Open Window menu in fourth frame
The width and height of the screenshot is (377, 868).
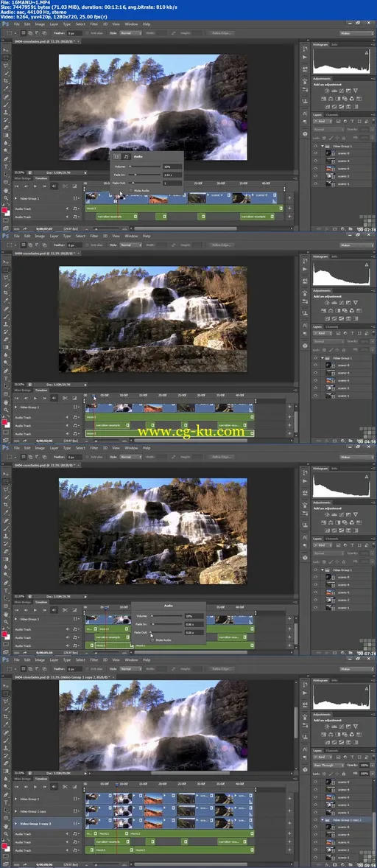(x=132, y=659)
